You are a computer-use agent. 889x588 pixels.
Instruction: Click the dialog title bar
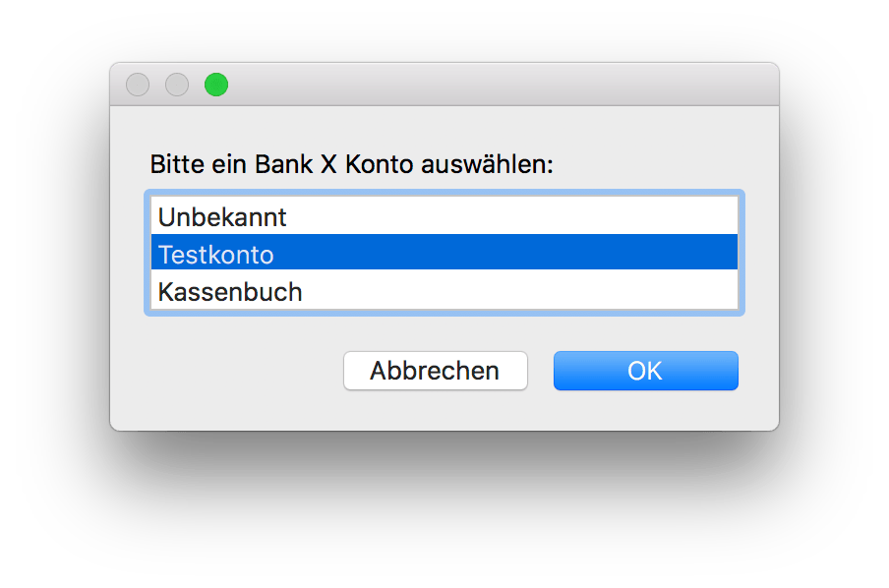443,85
